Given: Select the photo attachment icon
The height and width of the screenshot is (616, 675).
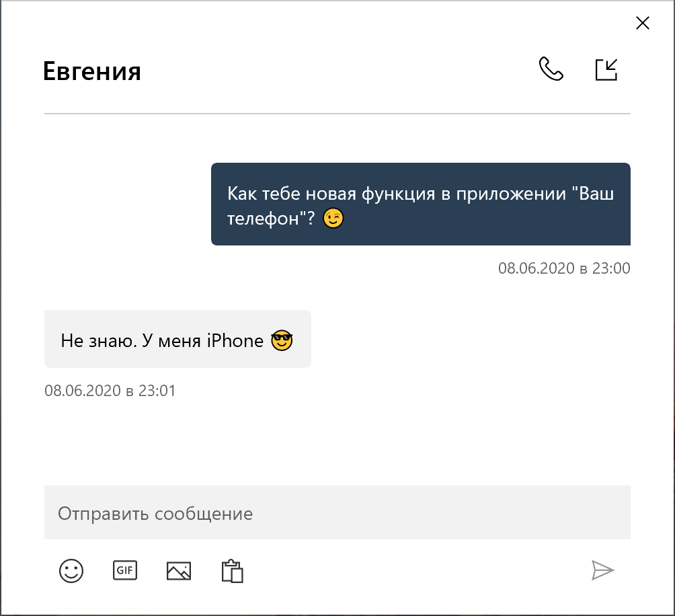Looking at the screenshot, I should pyautogui.click(x=177, y=570).
